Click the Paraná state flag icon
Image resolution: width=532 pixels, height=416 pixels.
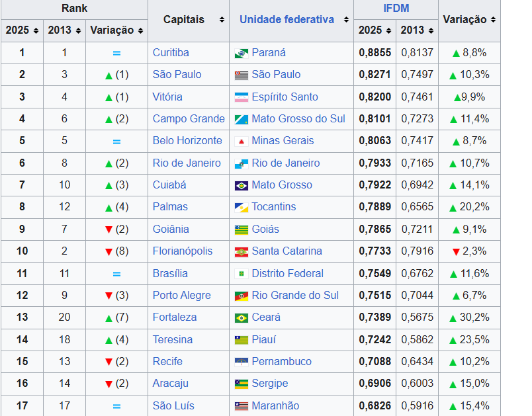pos(242,53)
